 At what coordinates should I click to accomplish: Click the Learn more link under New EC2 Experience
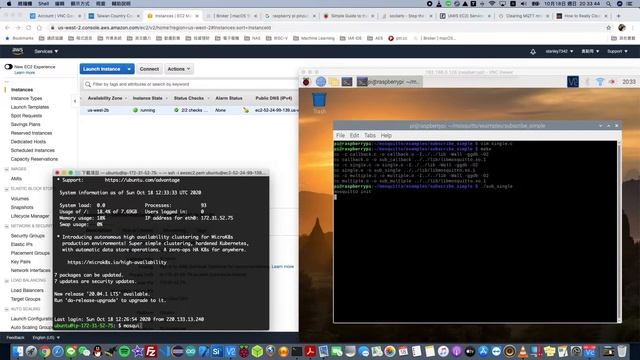pos(24,73)
